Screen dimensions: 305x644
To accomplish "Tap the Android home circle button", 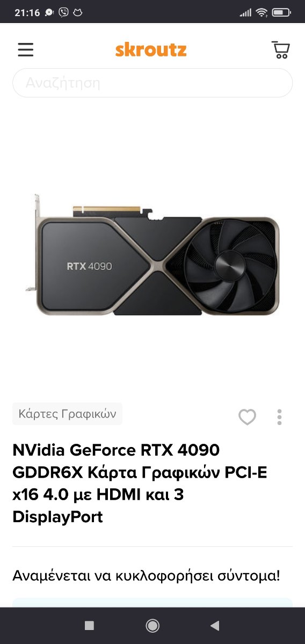I will tap(152, 625).
